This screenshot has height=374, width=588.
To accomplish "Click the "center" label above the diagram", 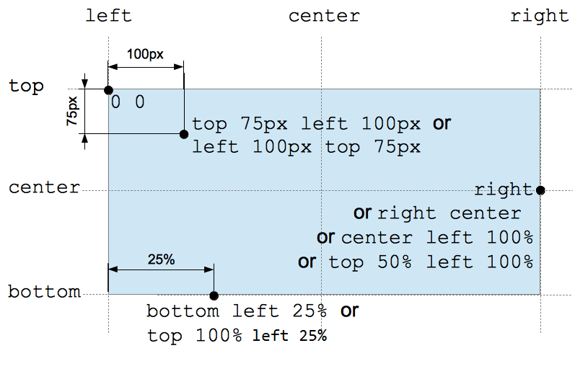I will pos(324,16).
